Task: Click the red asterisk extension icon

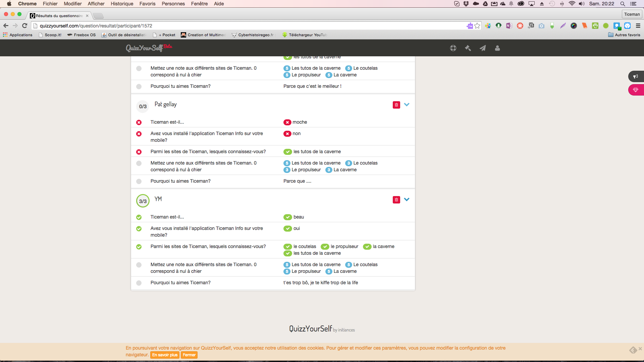Action: tap(520, 26)
